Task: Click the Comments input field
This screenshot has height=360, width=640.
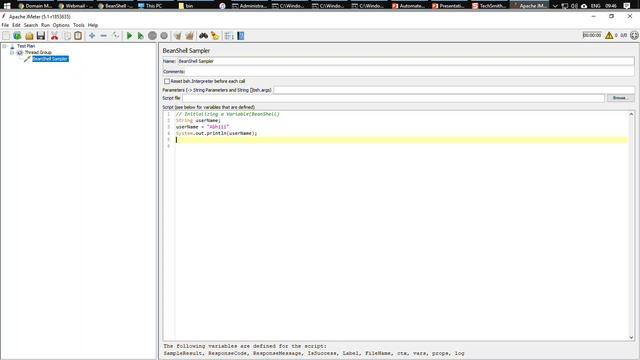Action: coord(410,71)
